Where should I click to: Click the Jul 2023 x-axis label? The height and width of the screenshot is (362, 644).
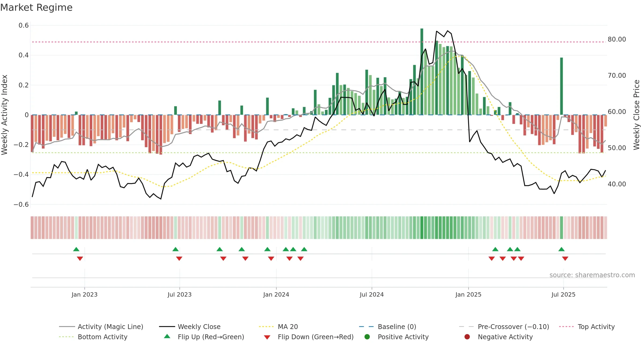180,294
